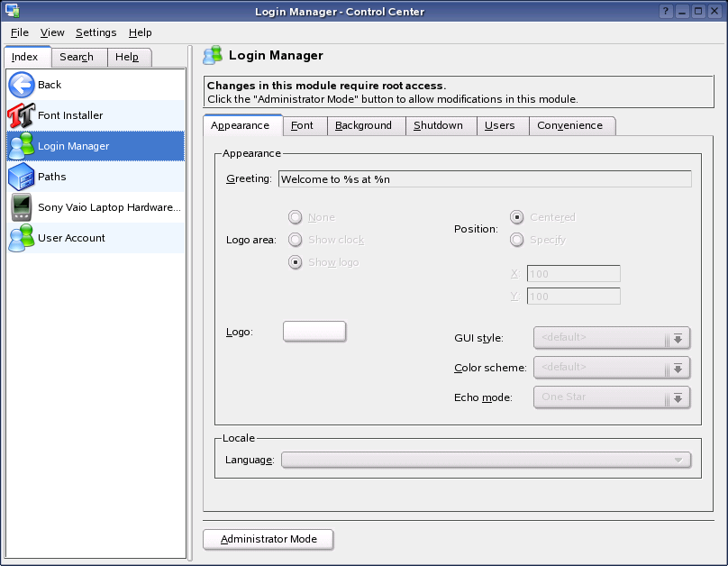Click the title bar help question mark
The image size is (728, 566).
click(666, 11)
